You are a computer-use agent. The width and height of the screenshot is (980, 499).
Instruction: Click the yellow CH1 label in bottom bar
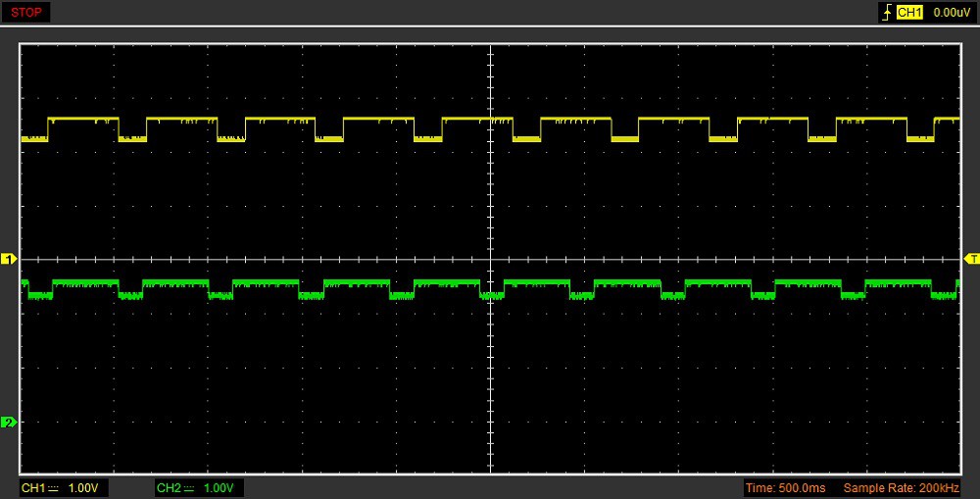(x=33, y=488)
